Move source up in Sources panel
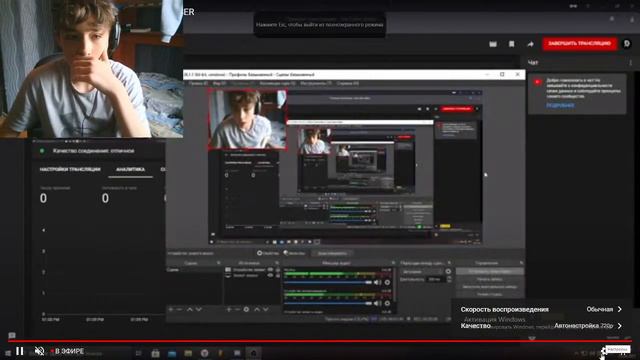This screenshot has height=360, width=640. (x=257, y=309)
